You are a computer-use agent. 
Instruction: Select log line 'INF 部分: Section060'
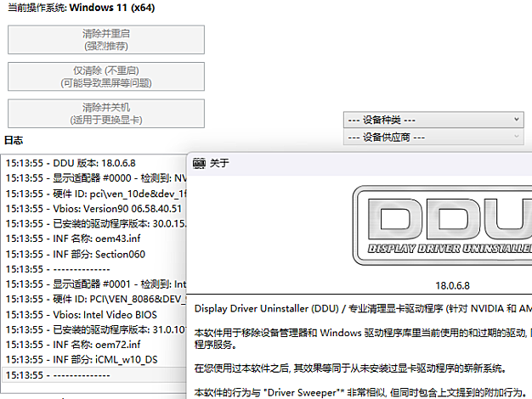pos(94,254)
